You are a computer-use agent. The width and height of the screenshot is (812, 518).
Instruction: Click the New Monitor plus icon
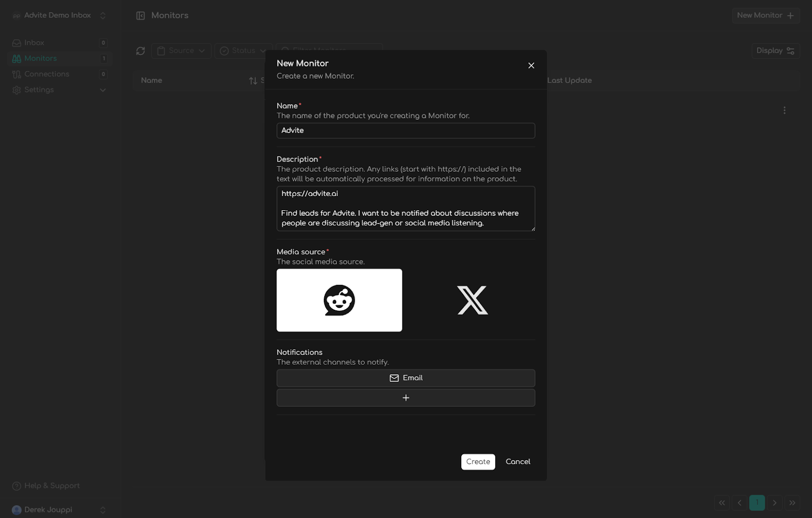pyautogui.click(x=791, y=16)
